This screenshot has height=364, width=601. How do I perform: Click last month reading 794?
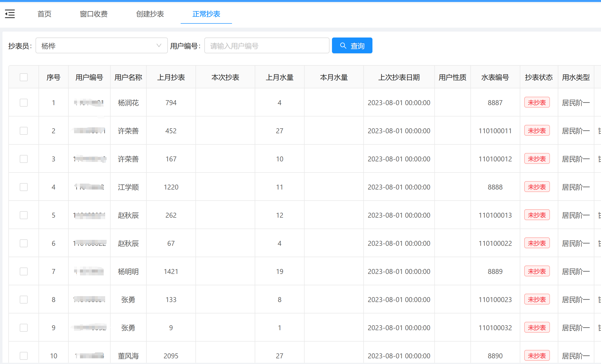coord(171,103)
